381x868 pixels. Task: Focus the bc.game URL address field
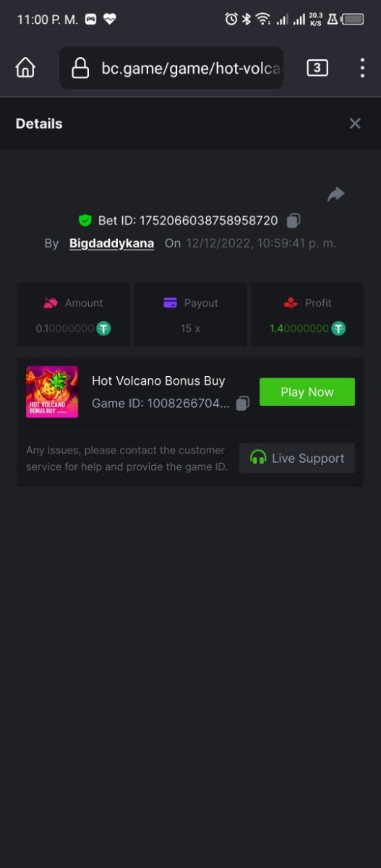(171, 68)
